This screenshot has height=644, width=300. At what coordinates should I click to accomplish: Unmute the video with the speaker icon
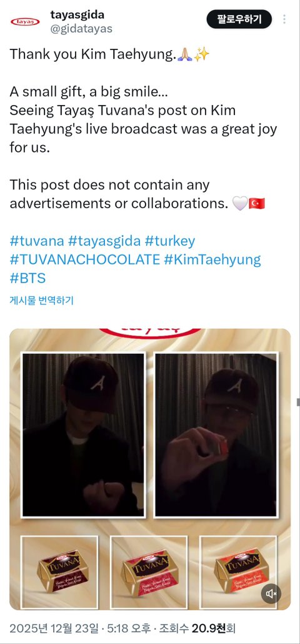point(271,593)
